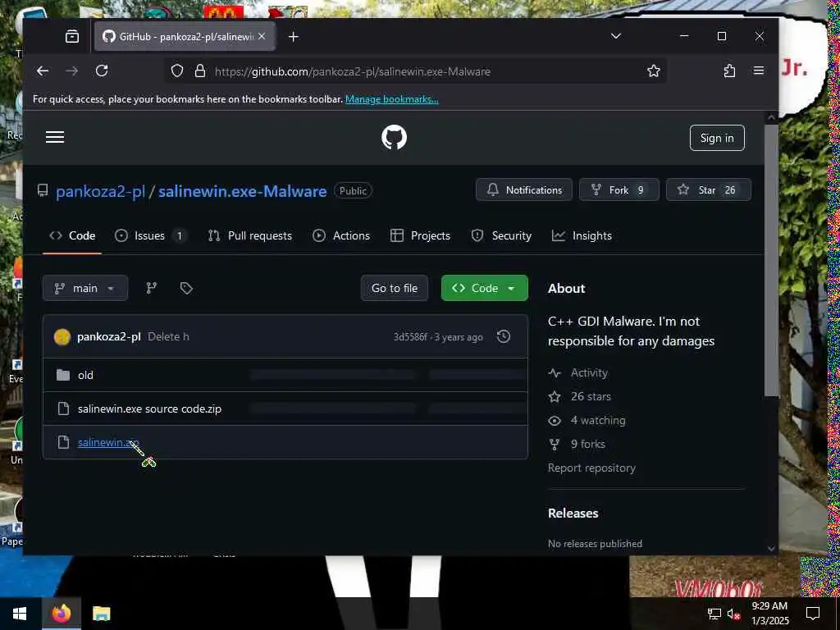
Task: Open the Projects tab
Action: pos(421,235)
